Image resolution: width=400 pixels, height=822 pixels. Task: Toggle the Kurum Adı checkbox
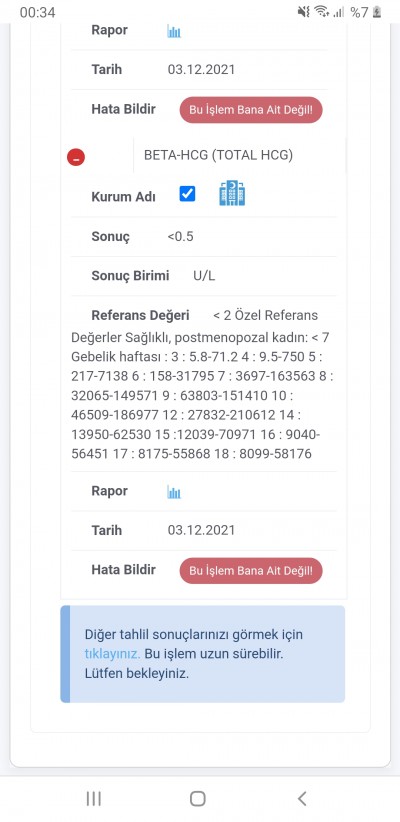(x=187, y=194)
